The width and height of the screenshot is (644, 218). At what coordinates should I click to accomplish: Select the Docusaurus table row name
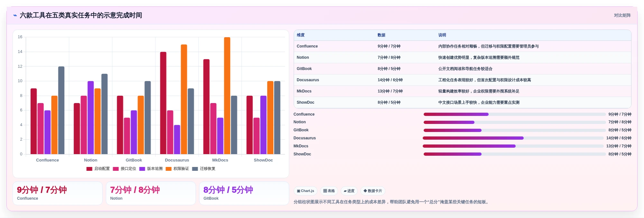point(308,80)
